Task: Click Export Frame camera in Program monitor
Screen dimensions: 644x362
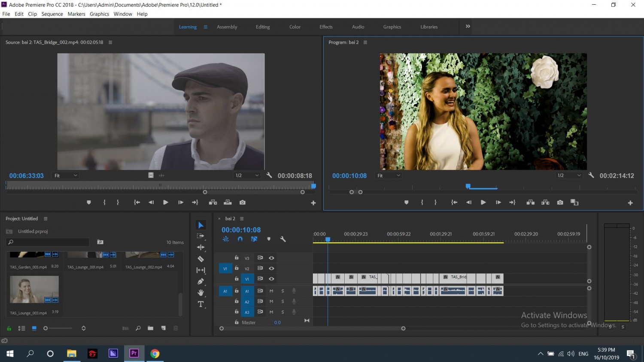Action: 560,202
